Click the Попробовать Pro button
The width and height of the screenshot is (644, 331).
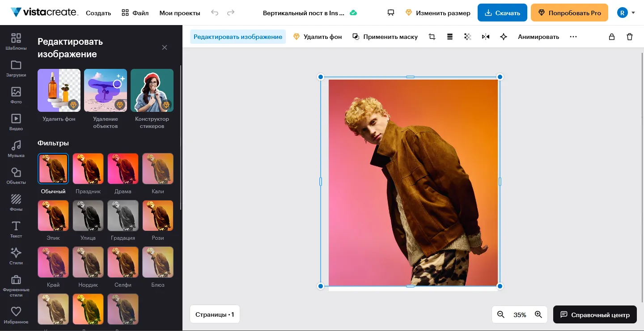coord(569,13)
